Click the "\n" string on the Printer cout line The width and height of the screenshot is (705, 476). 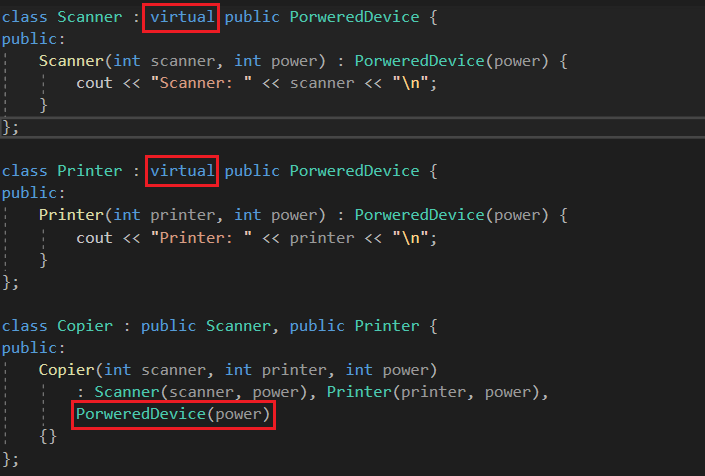(x=410, y=238)
